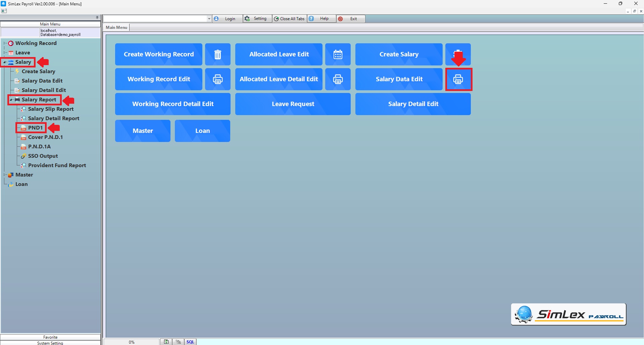Screen dimensions: 644x345
Task: Click the trash icon beside Create Working Record
Action: [x=218, y=54]
